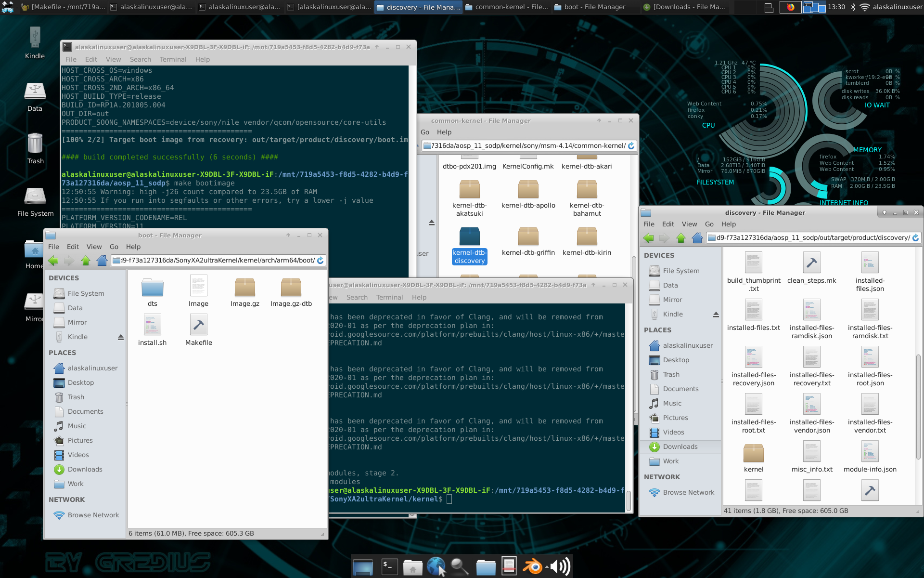Open the Terminal menu in top terminal window

point(173,59)
